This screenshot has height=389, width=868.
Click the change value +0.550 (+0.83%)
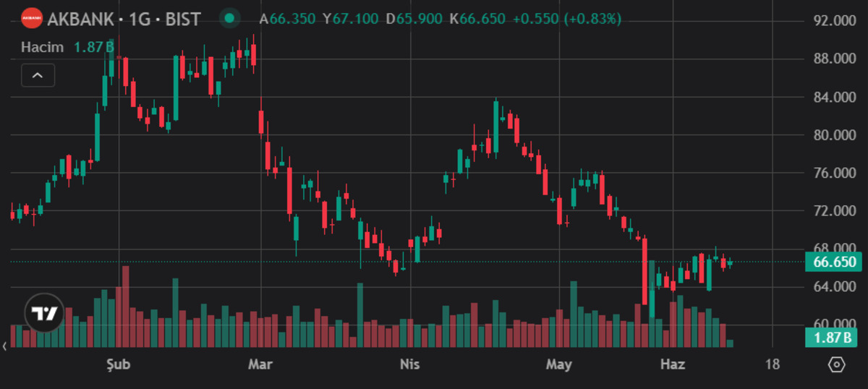click(x=566, y=19)
